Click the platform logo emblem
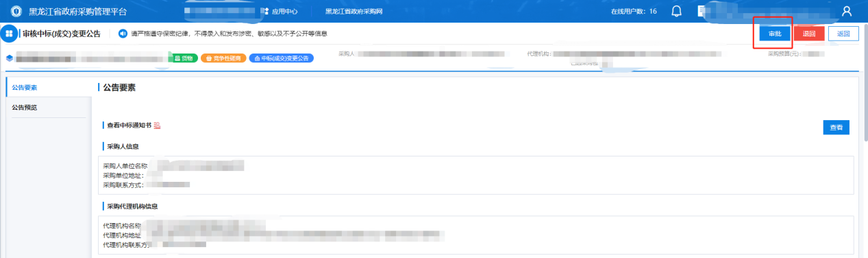This screenshot has width=868, height=258. pos(16,11)
